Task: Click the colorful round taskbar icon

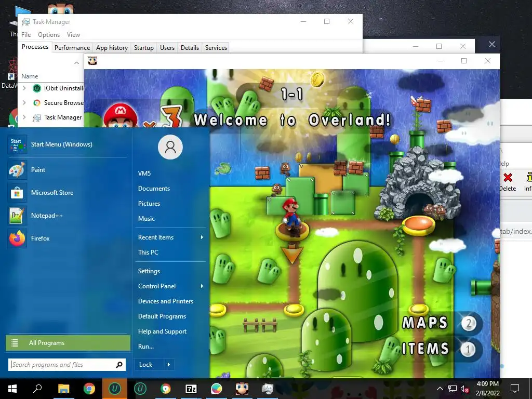Action: (x=217, y=389)
